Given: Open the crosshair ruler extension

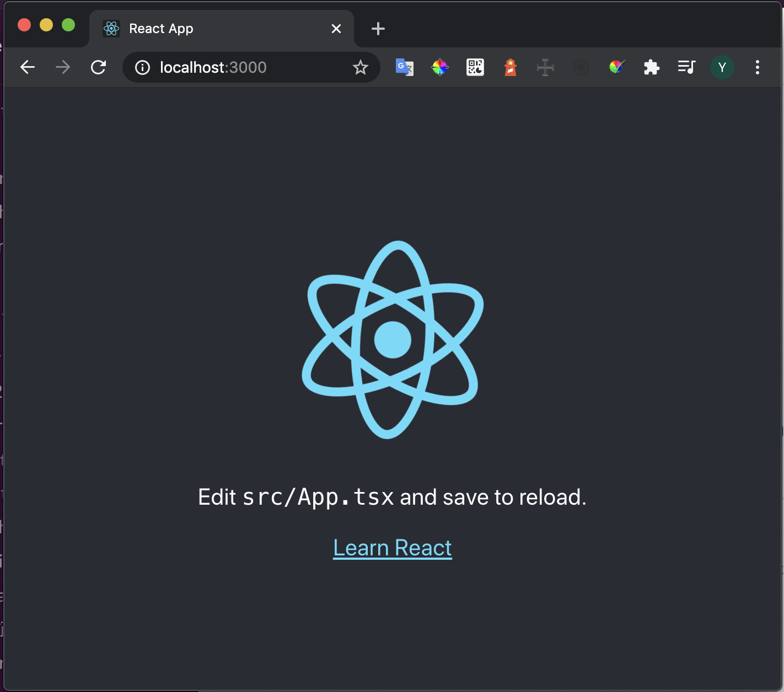Looking at the screenshot, I should point(545,67).
